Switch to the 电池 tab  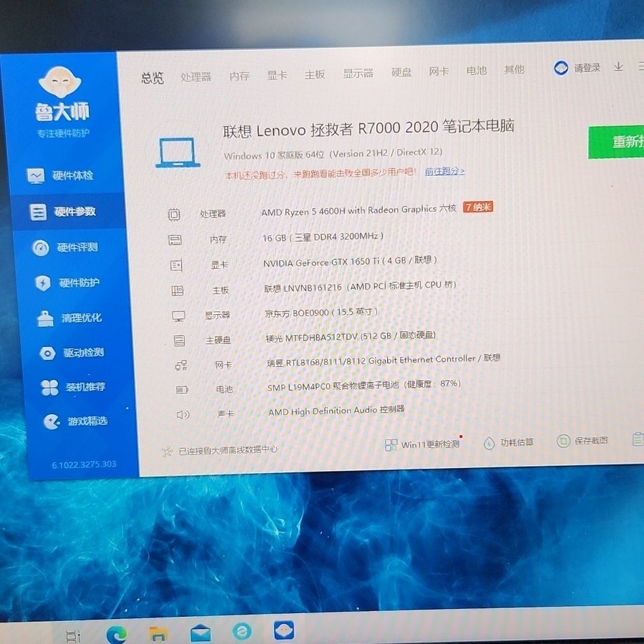(x=477, y=71)
